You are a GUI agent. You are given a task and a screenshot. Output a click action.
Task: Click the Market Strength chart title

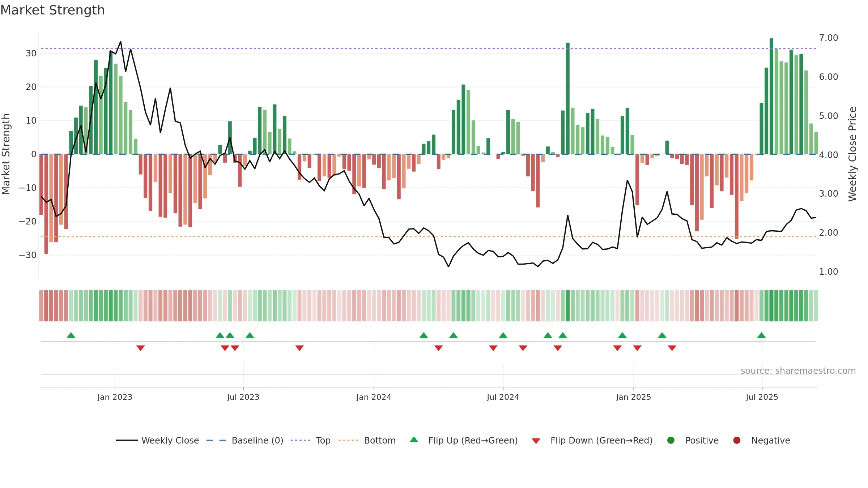click(x=52, y=10)
